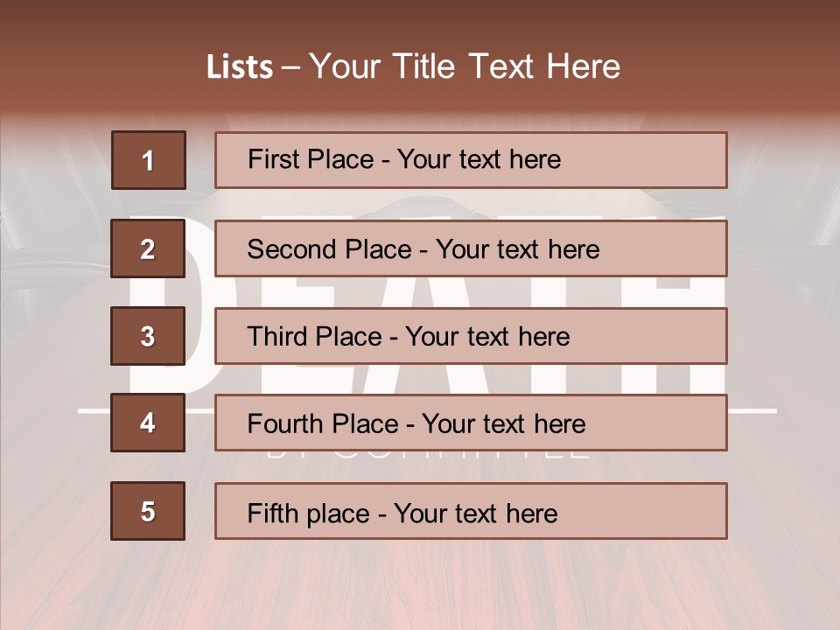This screenshot has height=630, width=840.
Task: Click the words Your Title Text Here
Action: (465, 66)
